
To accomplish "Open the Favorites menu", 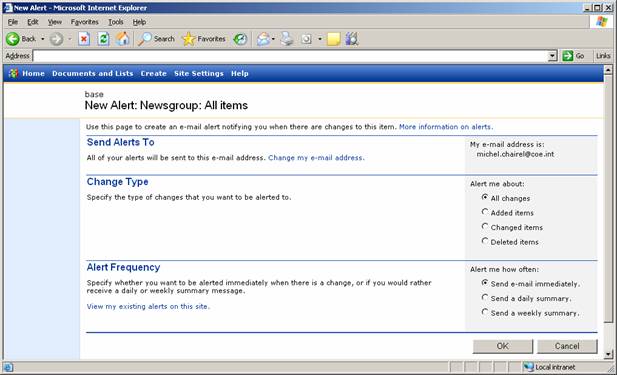I will click(85, 22).
